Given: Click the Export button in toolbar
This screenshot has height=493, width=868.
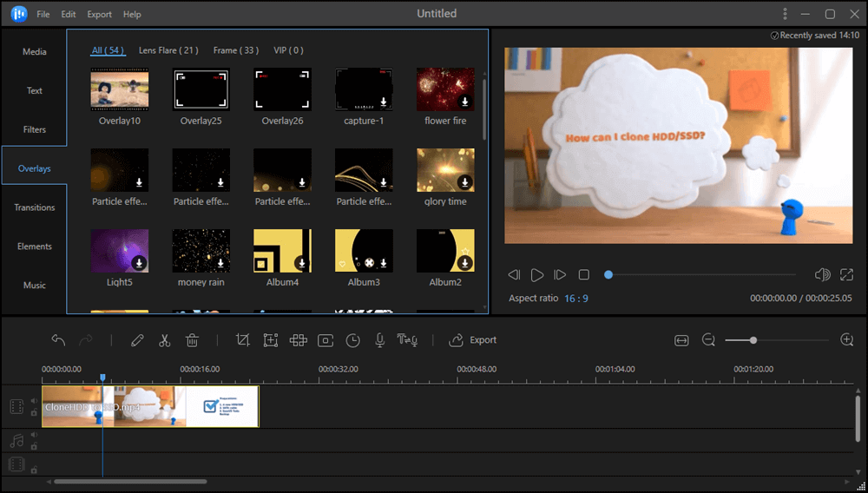Looking at the screenshot, I should point(473,339).
